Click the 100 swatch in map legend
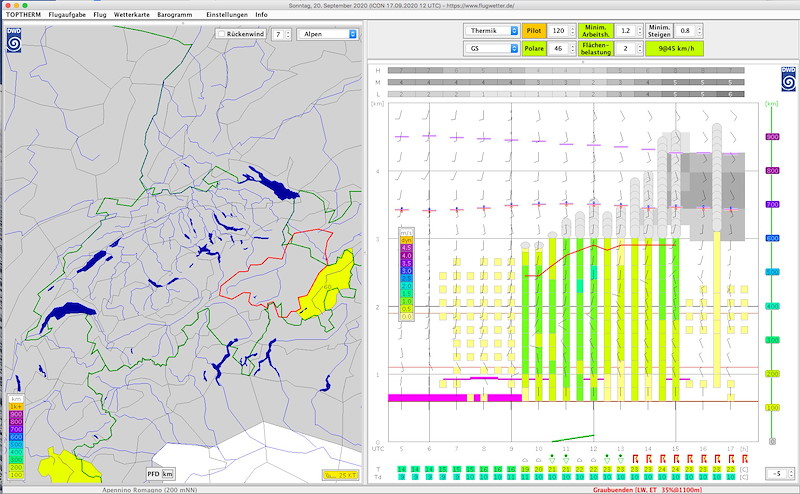This screenshot has width=800, height=494. click(x=16, y=475)
